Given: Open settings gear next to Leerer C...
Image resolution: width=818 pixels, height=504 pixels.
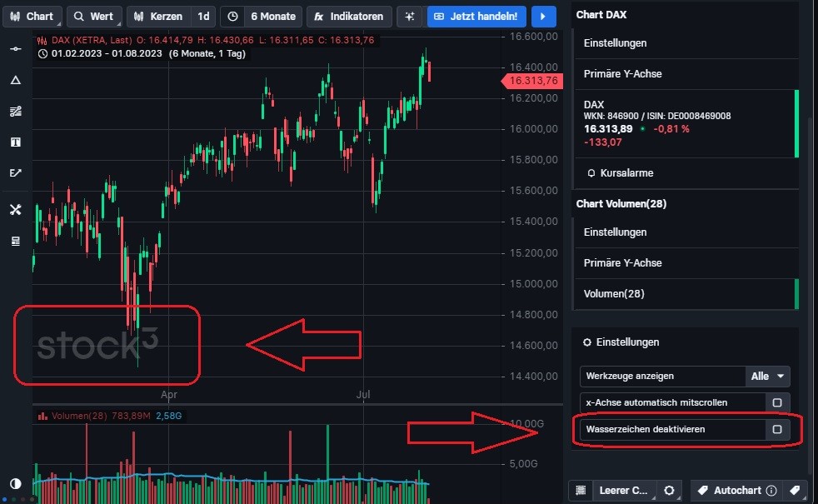Looking at the screenshot, I should pyautogui.click(x=670, y=491).
